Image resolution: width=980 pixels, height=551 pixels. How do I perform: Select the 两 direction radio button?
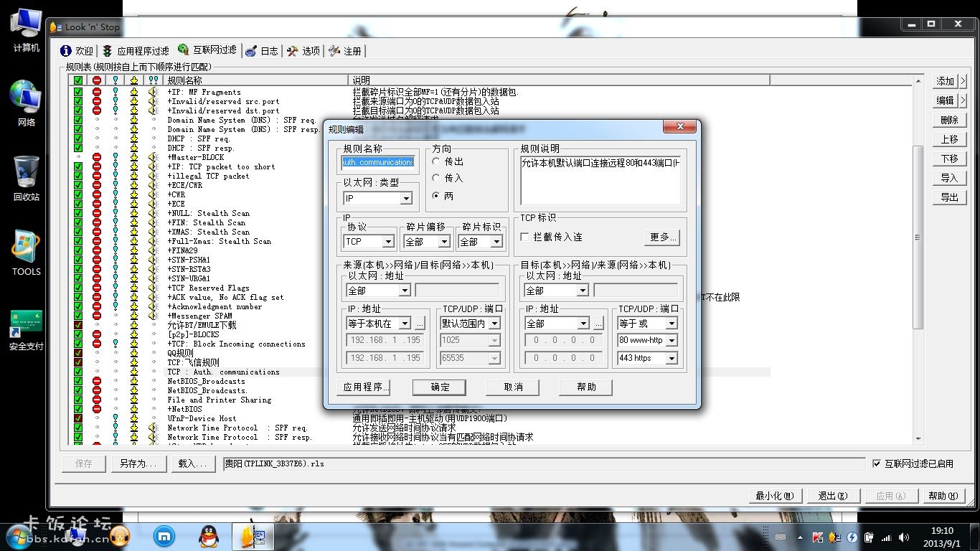click(x=435, y=196)
